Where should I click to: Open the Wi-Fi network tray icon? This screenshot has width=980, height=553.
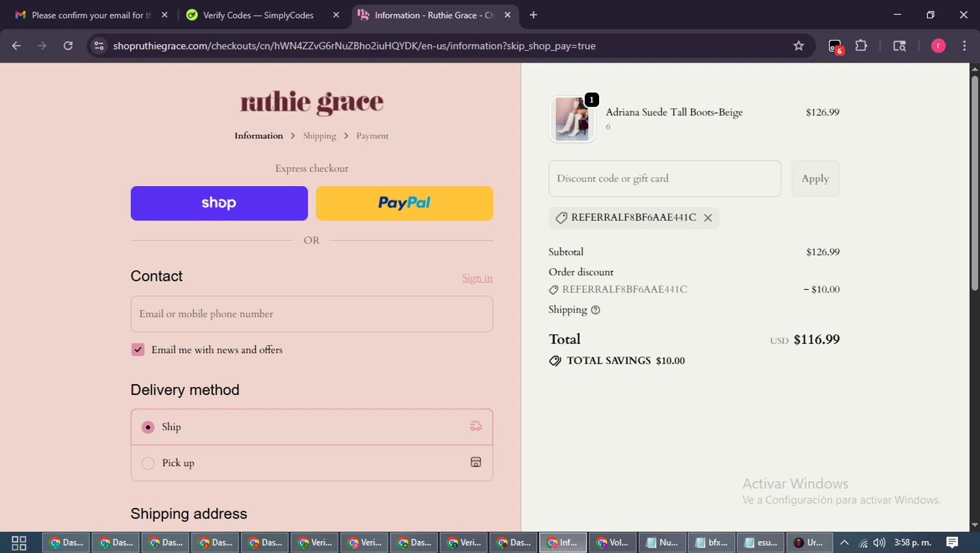[x=863, y=543]
